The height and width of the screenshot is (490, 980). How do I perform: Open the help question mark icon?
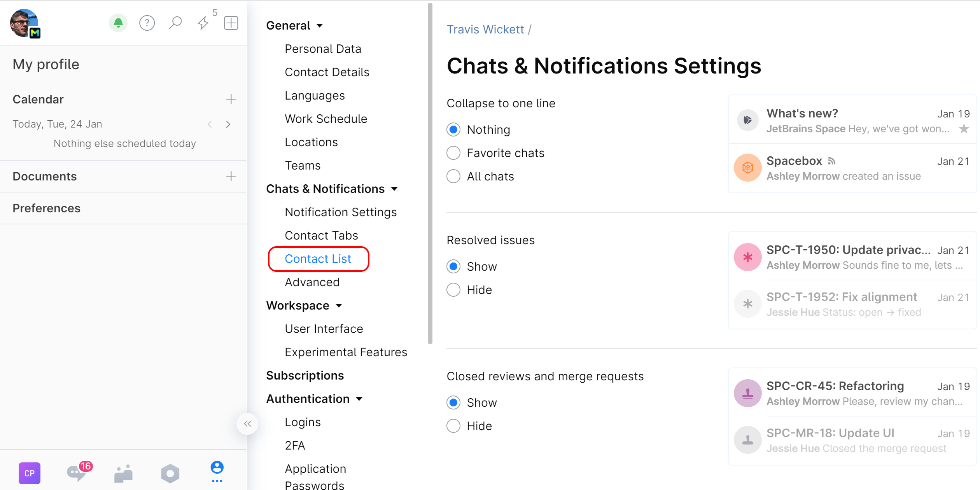tap(147, 23)
